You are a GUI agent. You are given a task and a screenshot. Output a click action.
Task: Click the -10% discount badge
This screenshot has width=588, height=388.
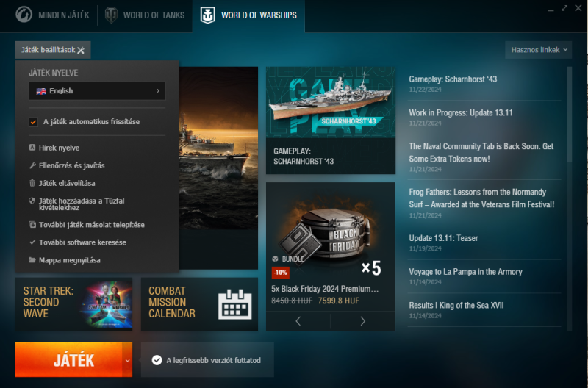(x=281, y=273)
